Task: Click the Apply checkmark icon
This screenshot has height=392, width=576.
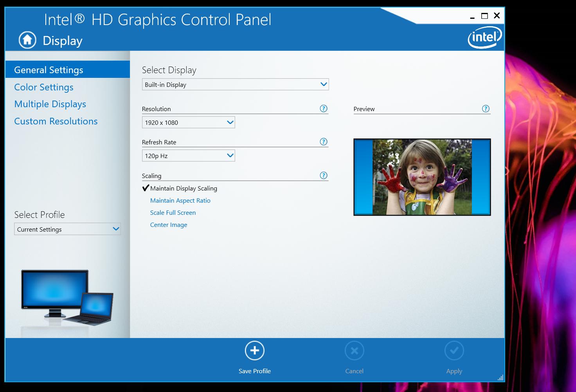Action: (x=454, y=351)
